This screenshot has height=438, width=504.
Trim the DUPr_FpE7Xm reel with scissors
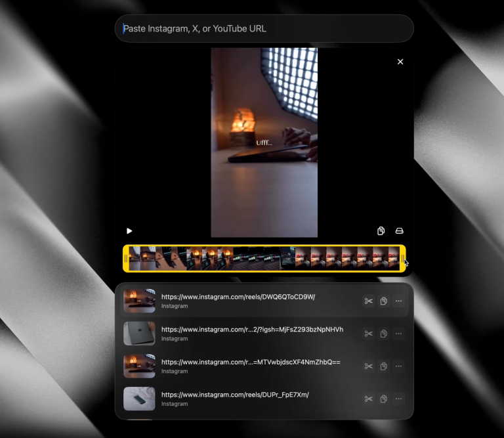pyautogui.click(x=369, y=399)
